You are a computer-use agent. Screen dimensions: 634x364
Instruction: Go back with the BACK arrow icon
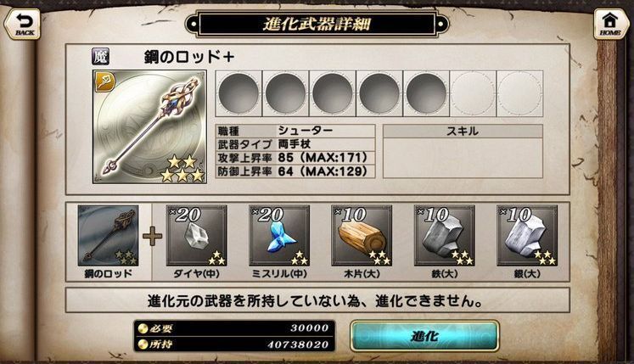[x=22, y=24]
